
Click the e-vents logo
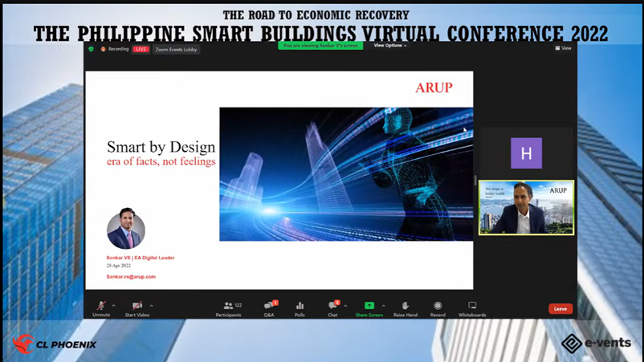point(596,343)
